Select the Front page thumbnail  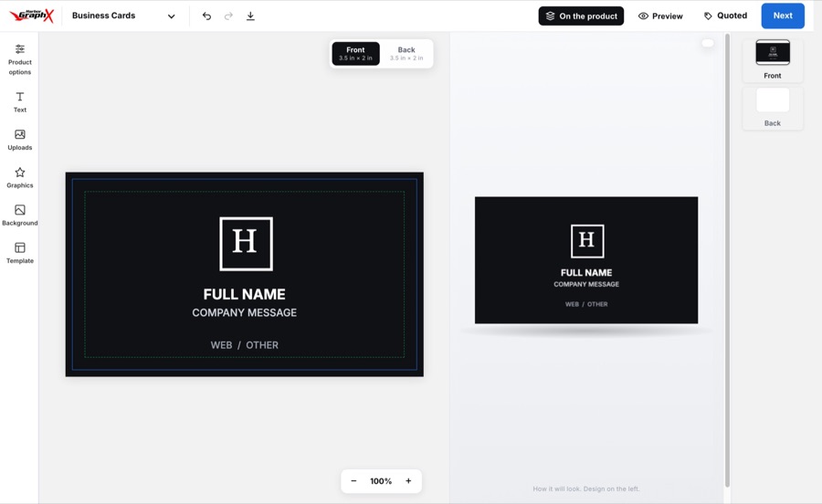[772, 59]
